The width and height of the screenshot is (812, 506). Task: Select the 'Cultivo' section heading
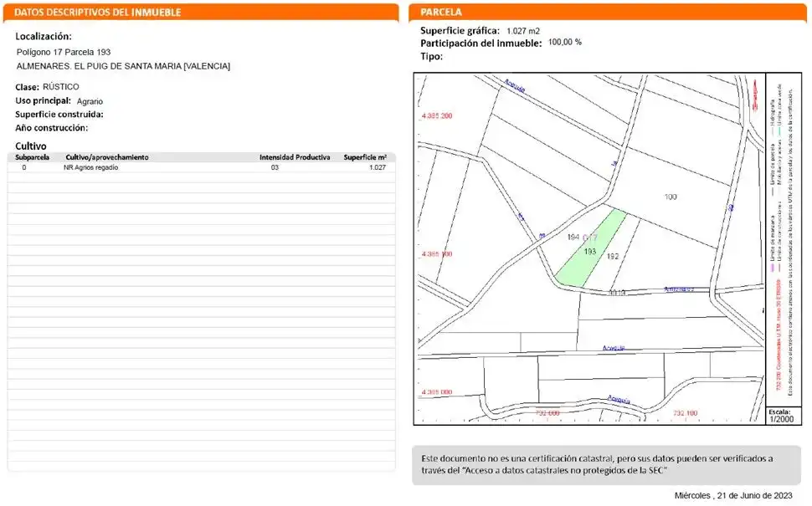point(30,146)
